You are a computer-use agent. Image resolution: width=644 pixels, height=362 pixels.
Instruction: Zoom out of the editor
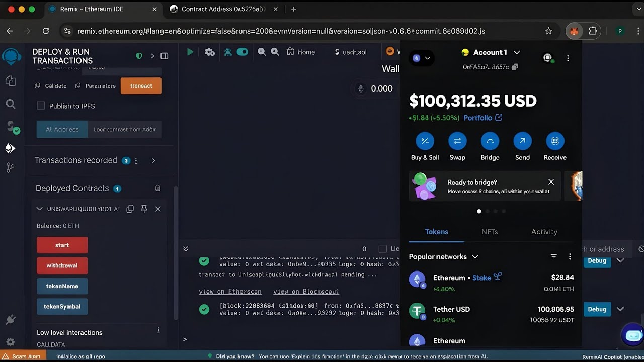click(x=261, y=52)
